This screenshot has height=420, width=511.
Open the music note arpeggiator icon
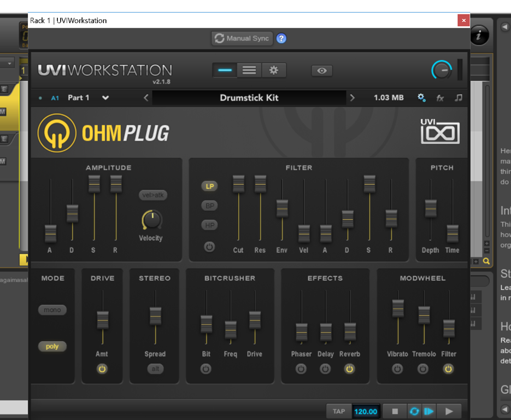tap(458, 97)
